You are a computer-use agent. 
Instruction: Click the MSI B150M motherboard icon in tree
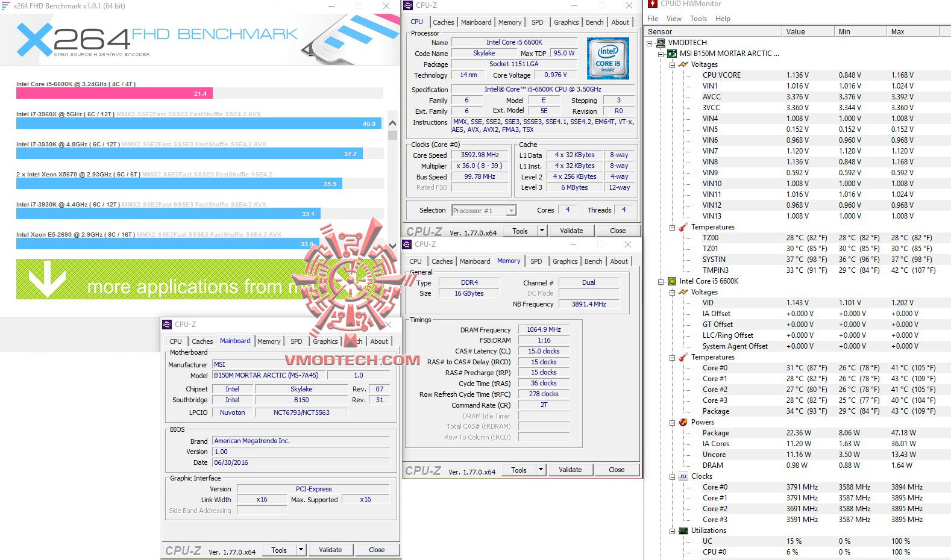(672, 54)
